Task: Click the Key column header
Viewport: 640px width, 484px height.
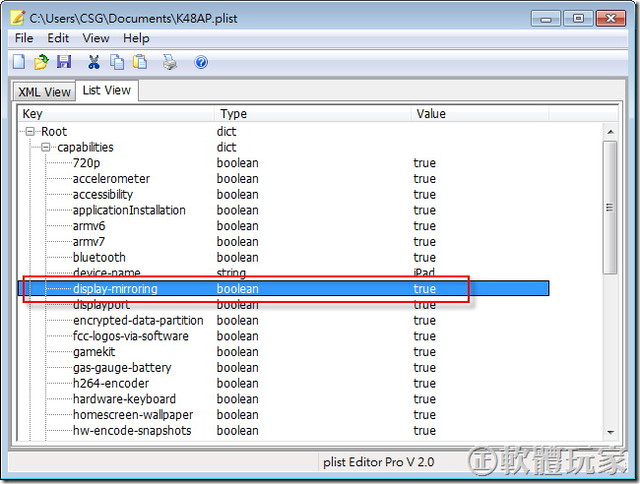Action: click(x=116, y=113)
